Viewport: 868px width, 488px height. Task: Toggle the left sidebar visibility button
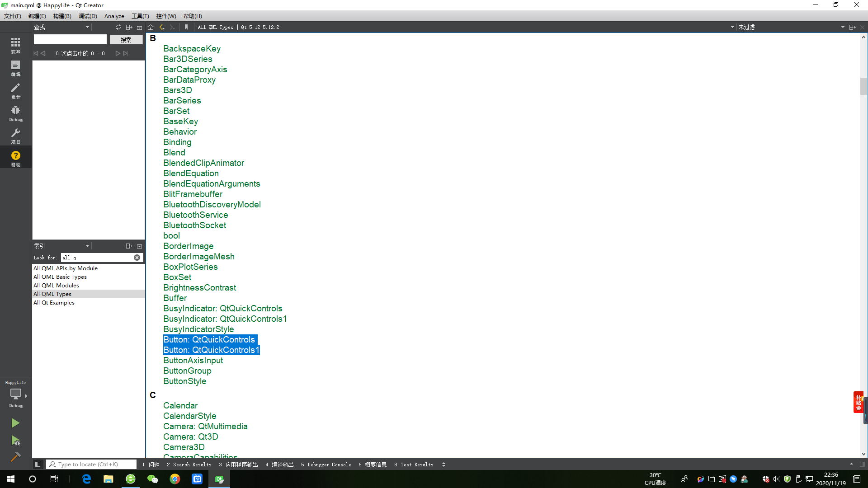(x=38, y=464)
